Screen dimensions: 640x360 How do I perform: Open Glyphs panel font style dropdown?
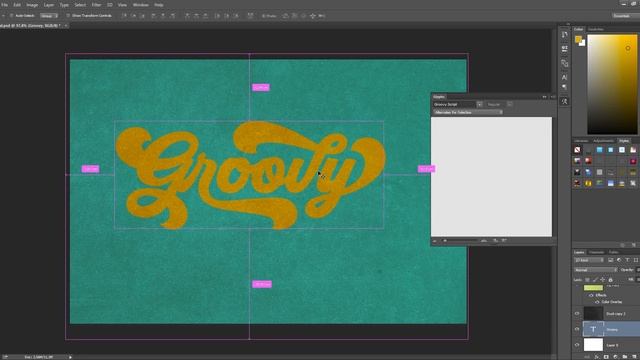tap(510, 104)
